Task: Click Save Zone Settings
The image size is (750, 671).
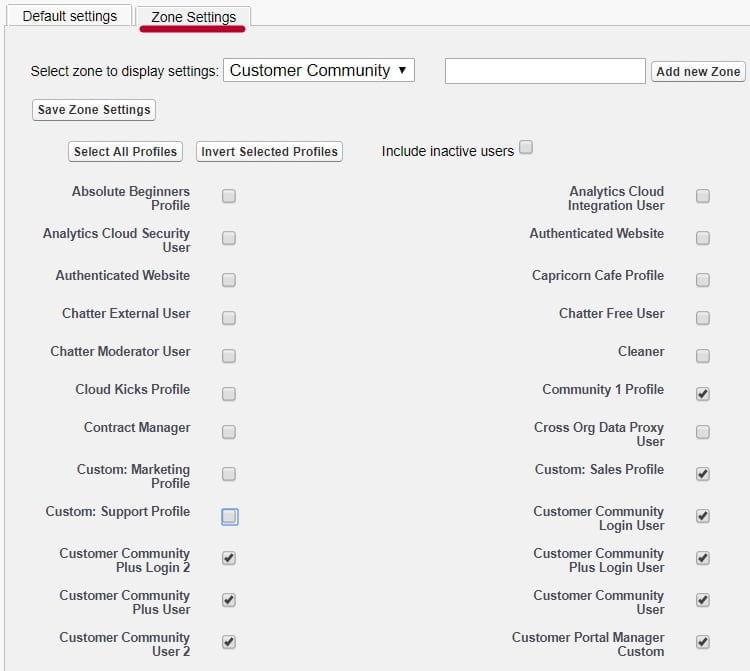Action: (94, 110)
